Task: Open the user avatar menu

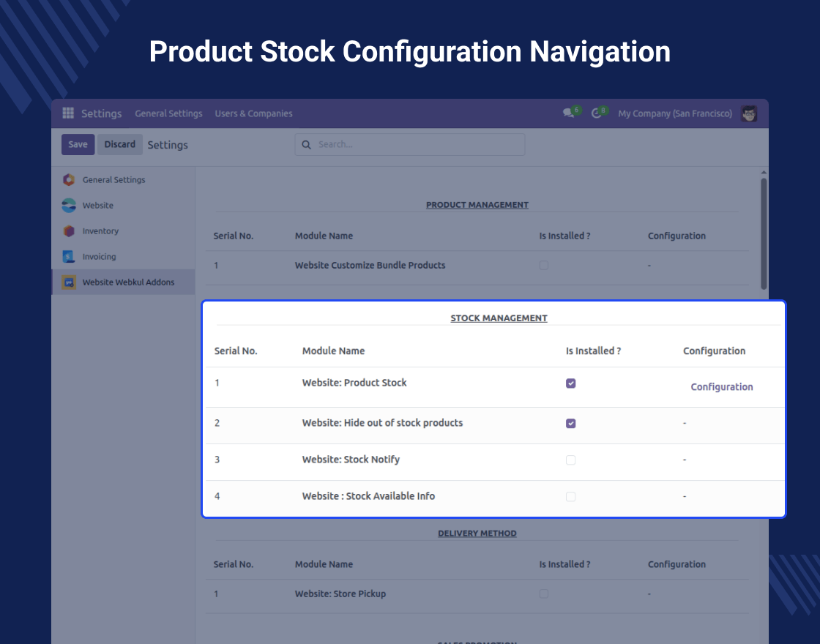Action: [x=749, y=113]
